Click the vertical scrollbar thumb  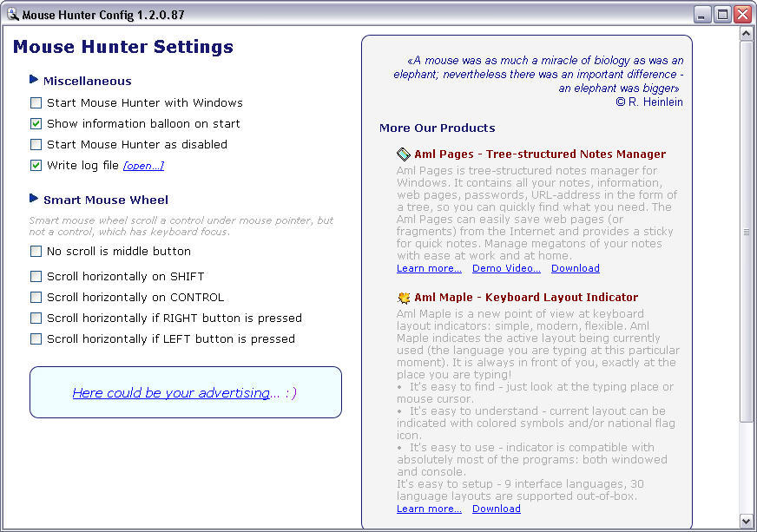point(746,232)
